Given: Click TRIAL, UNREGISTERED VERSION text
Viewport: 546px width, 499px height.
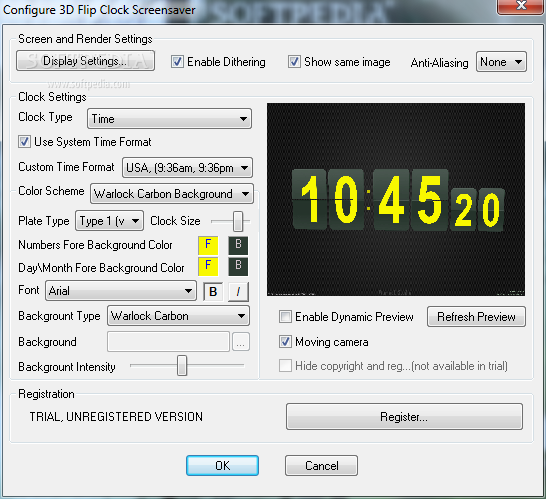Looking at the screenshot, I should [x=116, y=416].
